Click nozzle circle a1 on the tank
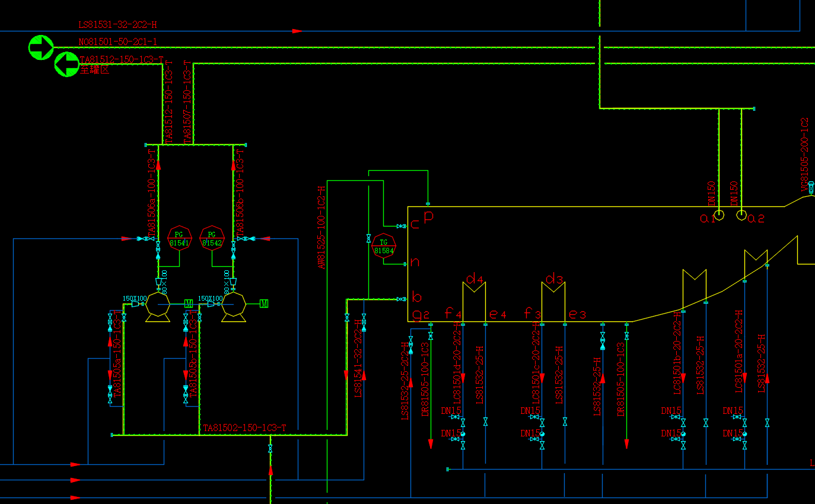 [719, 215]
